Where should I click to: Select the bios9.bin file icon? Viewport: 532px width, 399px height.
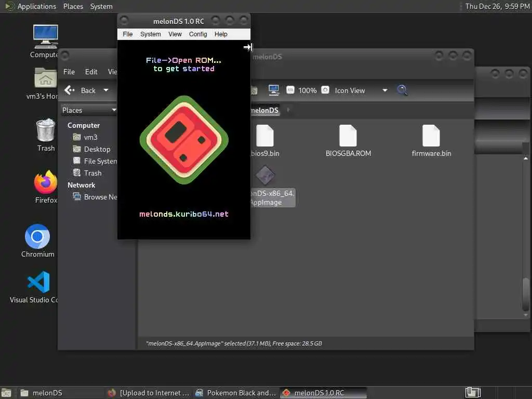pyautogui.click(x=264, y=136)
